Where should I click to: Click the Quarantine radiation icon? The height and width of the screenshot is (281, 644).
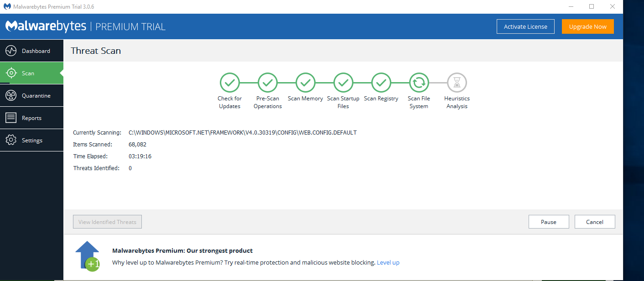[x=11, y=95]
